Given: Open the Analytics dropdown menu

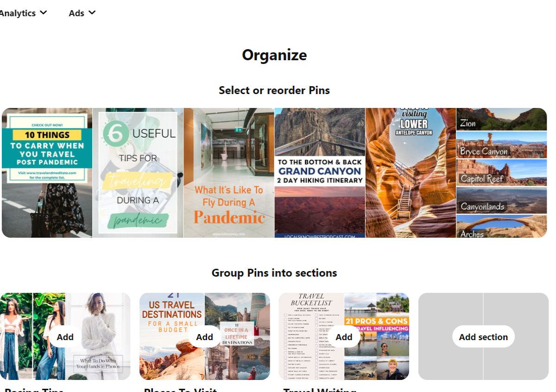Looking at the screenshot, I should (18, 13).
